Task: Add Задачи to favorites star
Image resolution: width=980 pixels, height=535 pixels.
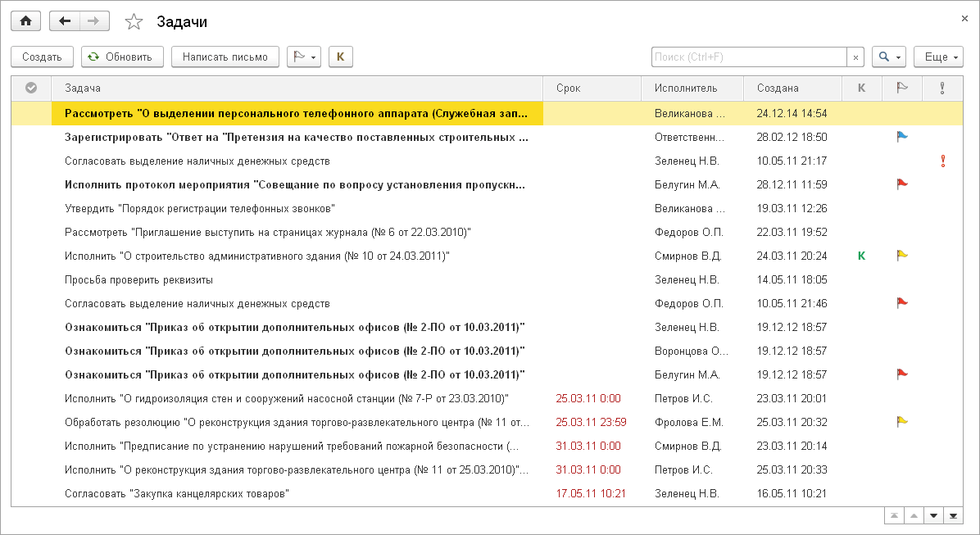Action: point(134,22)
